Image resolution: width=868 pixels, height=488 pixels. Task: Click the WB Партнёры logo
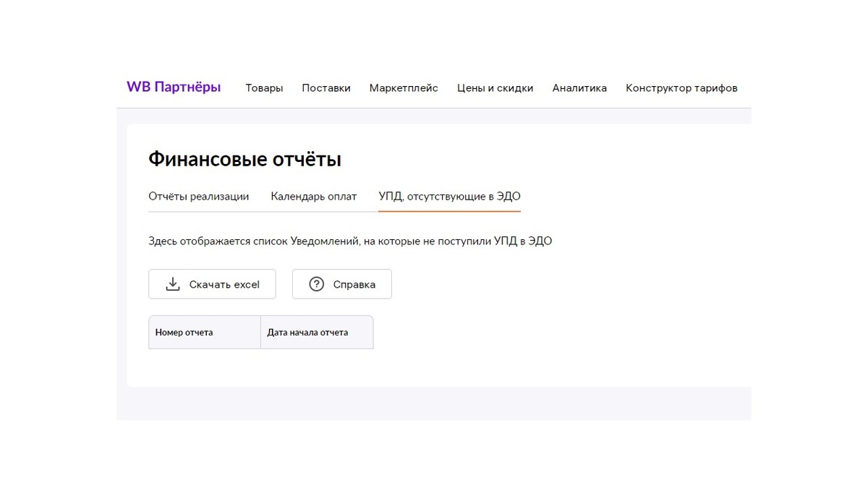(174, 87)
